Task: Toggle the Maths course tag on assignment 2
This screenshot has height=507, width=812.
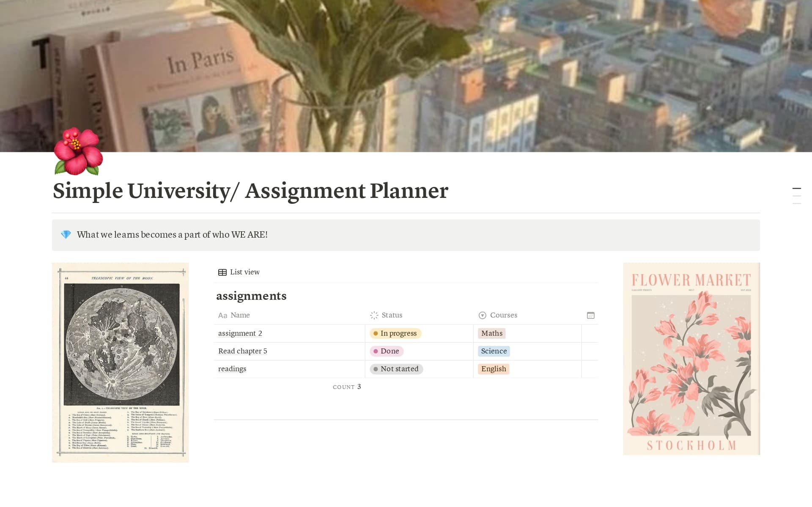Action: [491, 333]
